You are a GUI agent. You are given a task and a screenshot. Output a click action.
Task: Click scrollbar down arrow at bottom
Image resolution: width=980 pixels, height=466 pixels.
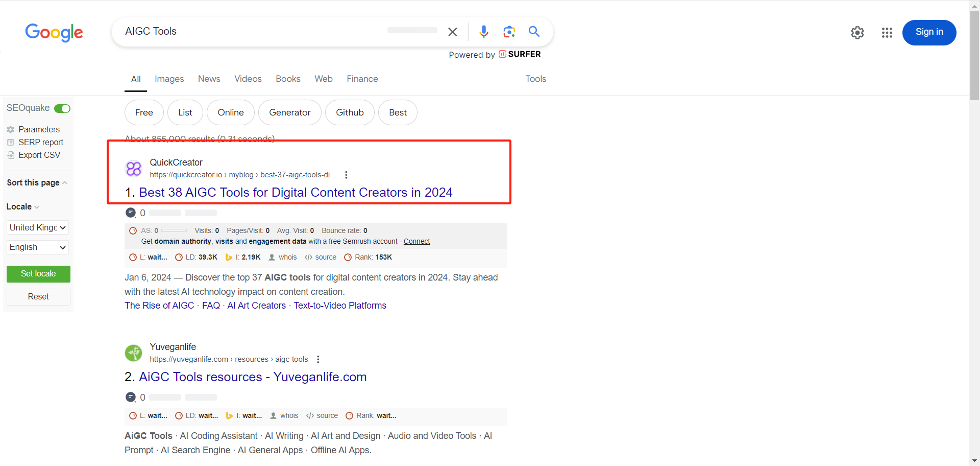click(974, 461)
